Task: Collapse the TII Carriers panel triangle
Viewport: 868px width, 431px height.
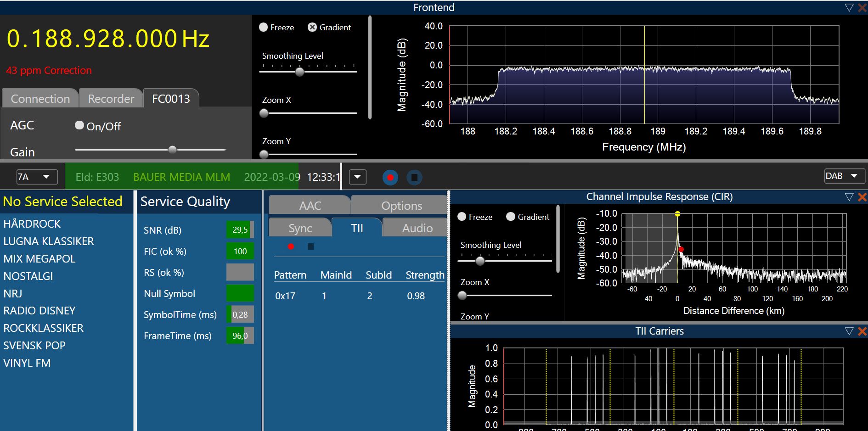Action: 849,331
